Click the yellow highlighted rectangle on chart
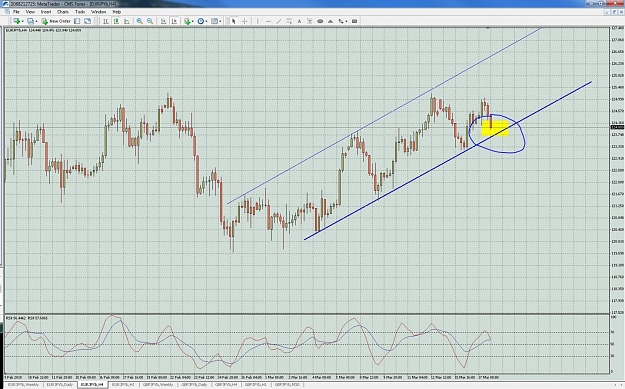 [x=495, y=129]
